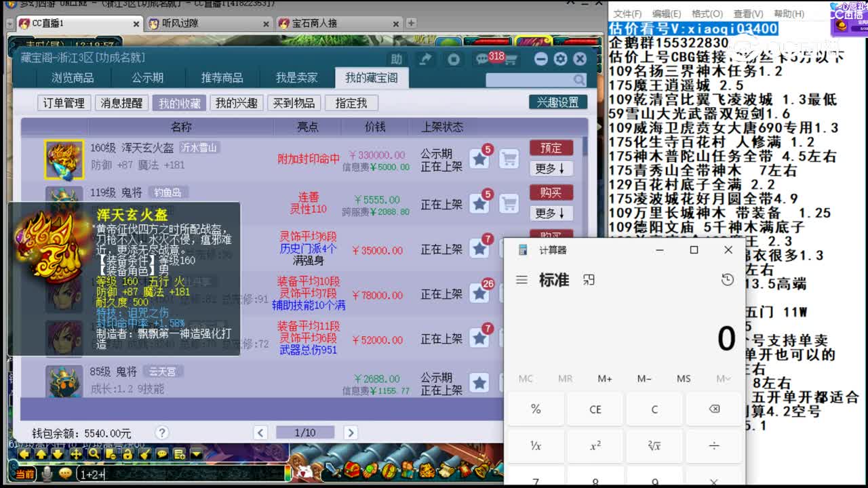Screen dimensions: 868x488
Task: Click calculator percent key
Action: pos(536,409)
